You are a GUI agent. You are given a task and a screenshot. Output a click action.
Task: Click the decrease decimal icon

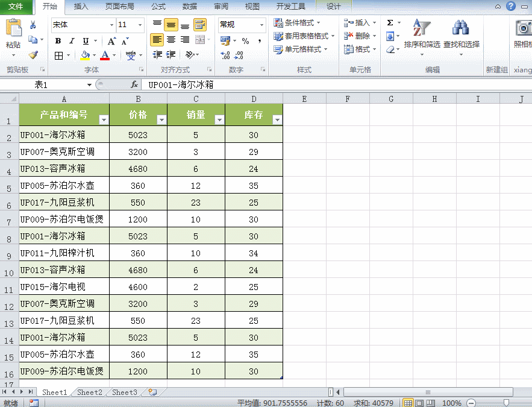(239, 55)
